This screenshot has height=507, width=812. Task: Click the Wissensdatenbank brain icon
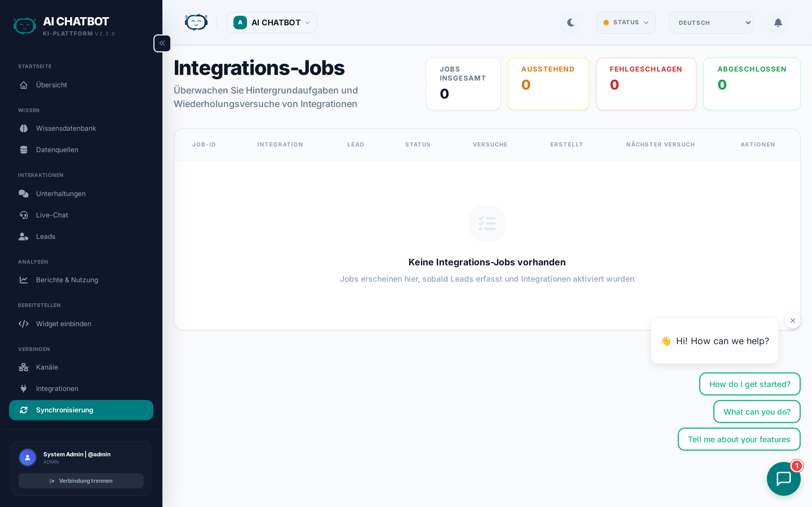pyautogui.click(x=23, y=128)
